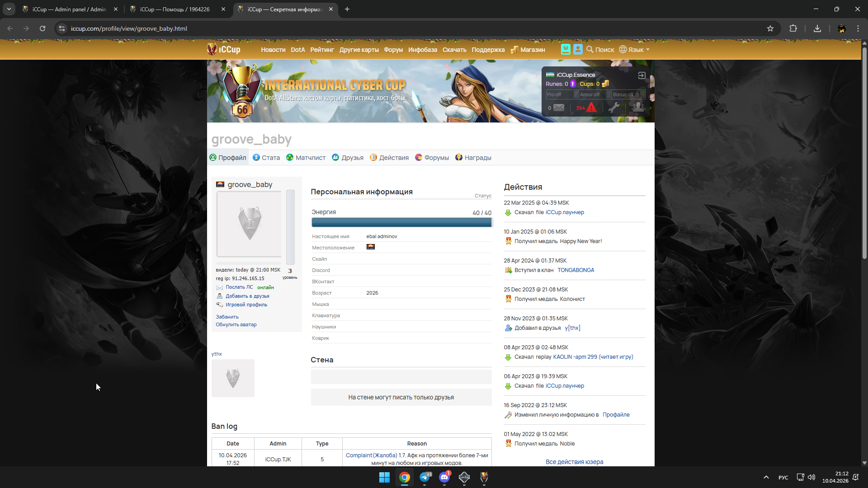Click the Энергия progress bar
This screenshot has width=868, height=488.
401,222
